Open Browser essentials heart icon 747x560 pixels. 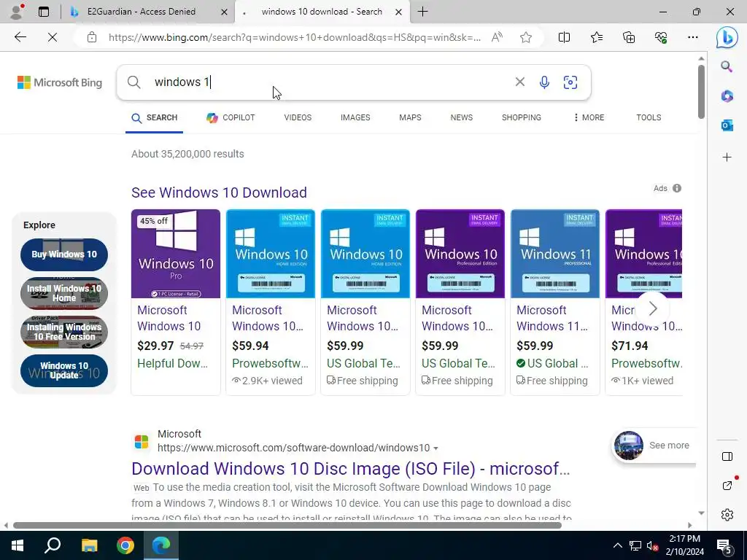click(661, 37)
